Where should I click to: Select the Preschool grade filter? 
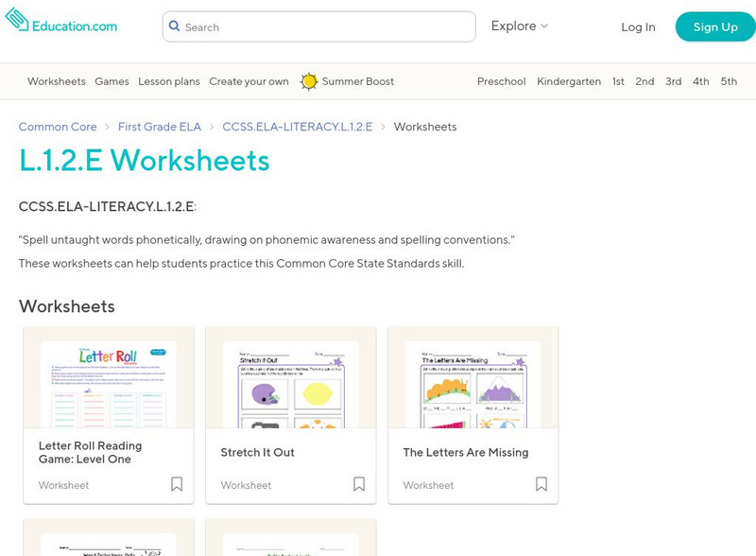pyautogui.click(x=502, y=81)
